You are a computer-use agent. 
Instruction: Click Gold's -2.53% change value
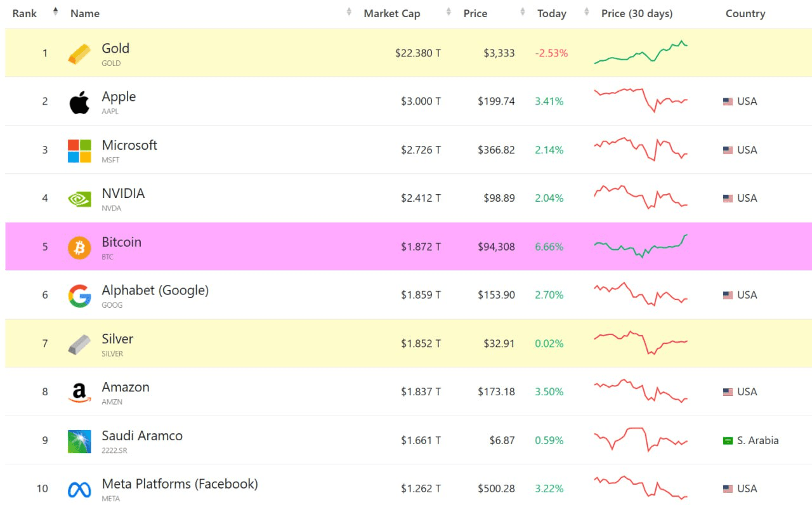[551, 53]
